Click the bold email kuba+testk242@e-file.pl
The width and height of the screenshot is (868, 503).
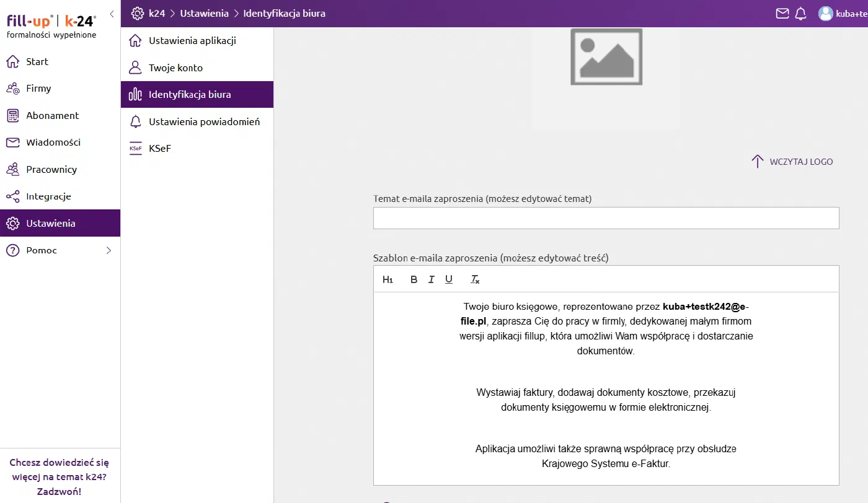pos(605,314)
